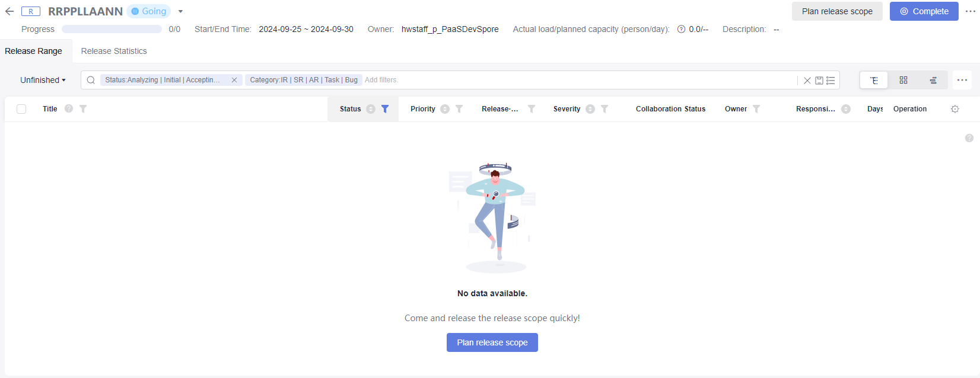Click the center Plan release scope button
The width and height of the screenshot is (980, 378).
[x=492, y=342]
